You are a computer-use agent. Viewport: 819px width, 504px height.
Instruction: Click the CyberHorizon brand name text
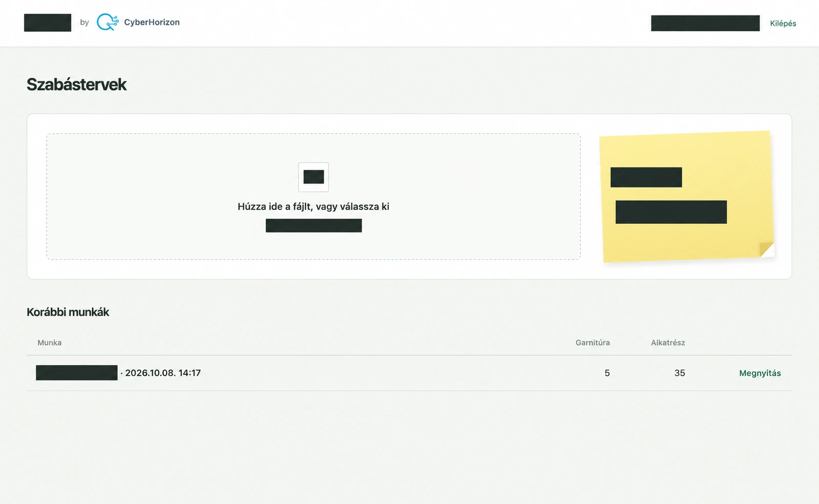[152, 22]
